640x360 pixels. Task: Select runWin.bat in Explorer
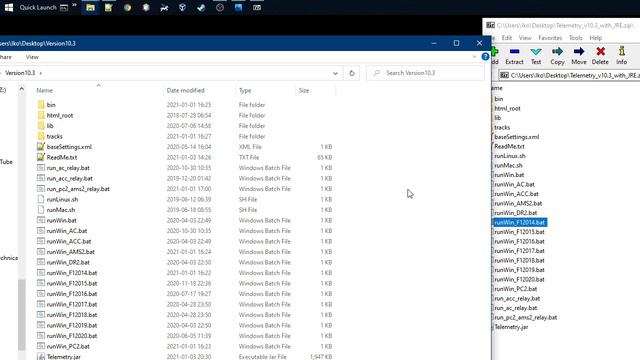61,220
